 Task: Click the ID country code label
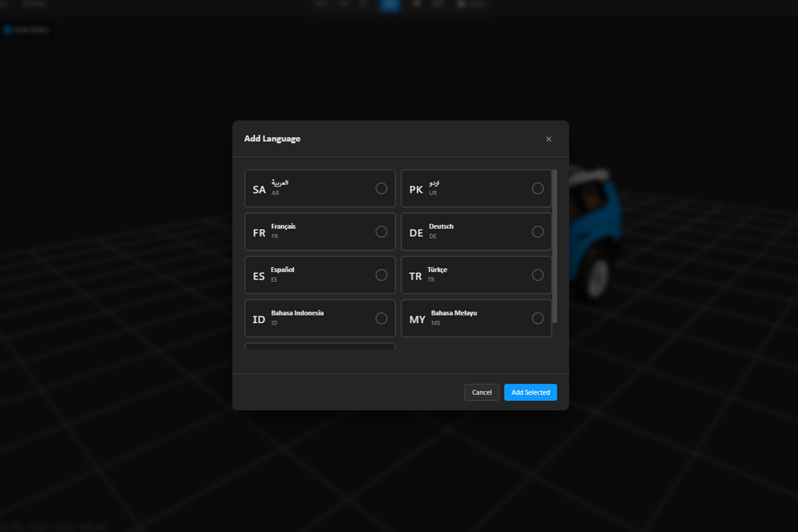pos(259,320)
